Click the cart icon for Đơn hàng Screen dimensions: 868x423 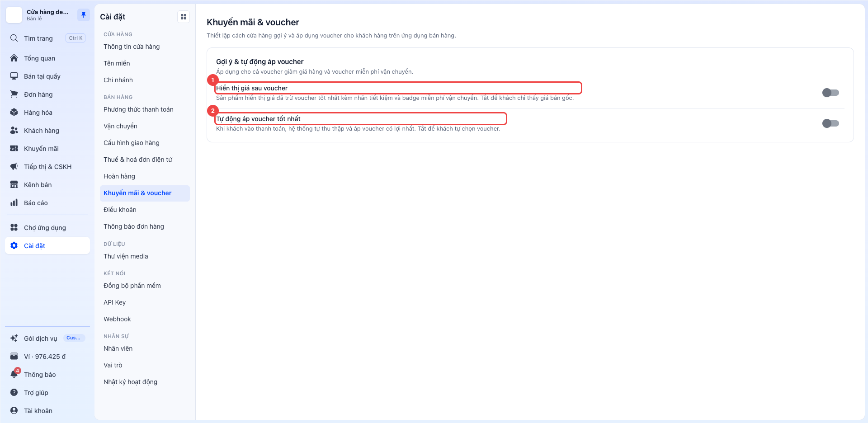coord(14,94)
